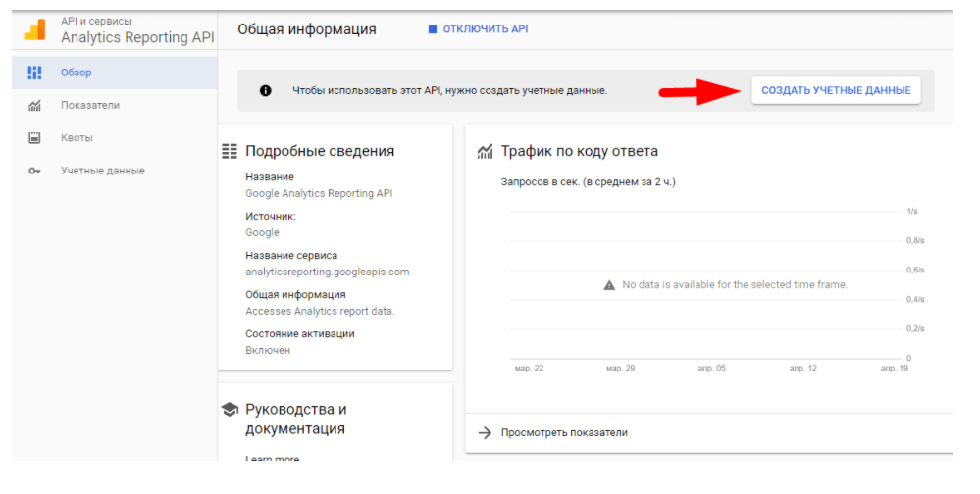Click the analyticsreporting.googleapis.com service name
980x494 pixels.
coord(328,272)
